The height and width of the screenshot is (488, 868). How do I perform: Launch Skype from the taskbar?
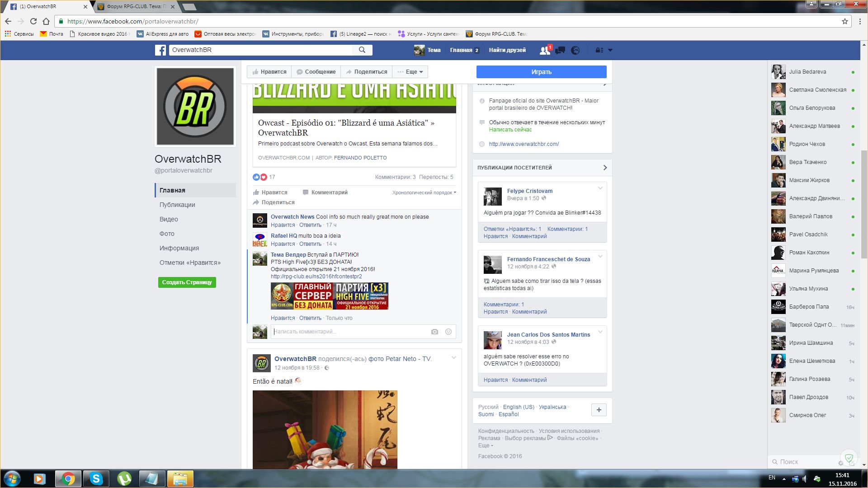click(x=96, y=479)
